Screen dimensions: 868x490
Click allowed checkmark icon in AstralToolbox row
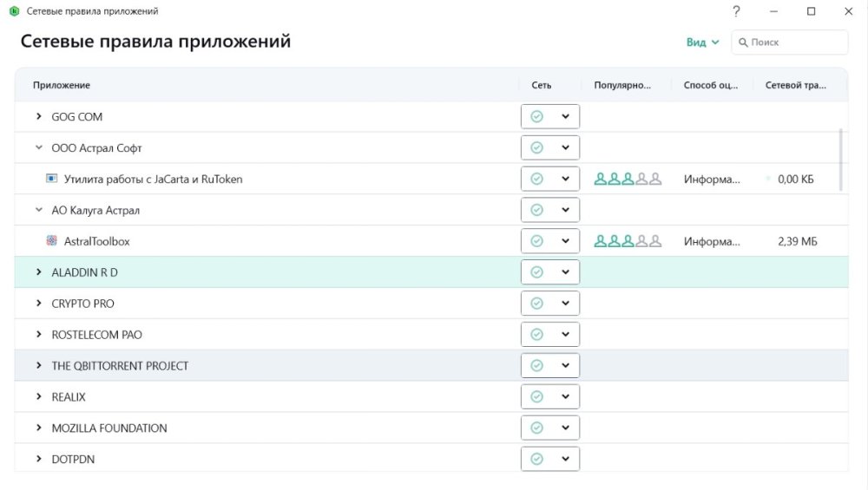click(x=536, y=241)
